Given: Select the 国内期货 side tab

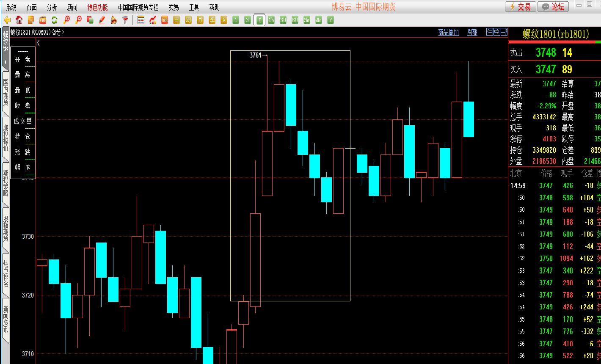Looking at the screenshot, I should (6, 94).
